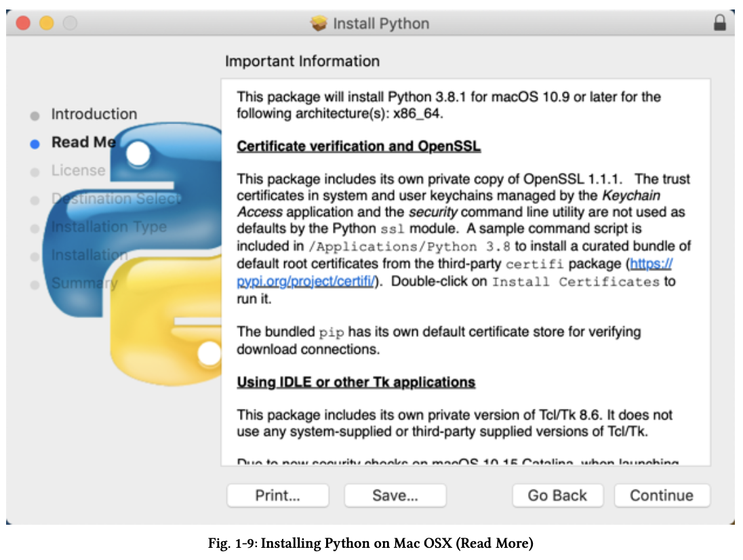The height and width of the screenshot is (560, 743).
Task: Click the yellow traffic light button
Action: [x=45, y=22]
